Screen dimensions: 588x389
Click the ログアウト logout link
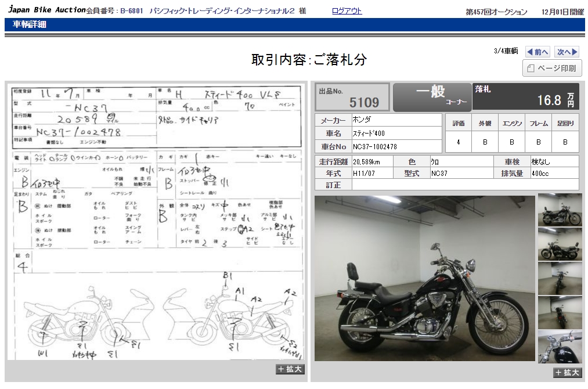click(x=347, y=11)
